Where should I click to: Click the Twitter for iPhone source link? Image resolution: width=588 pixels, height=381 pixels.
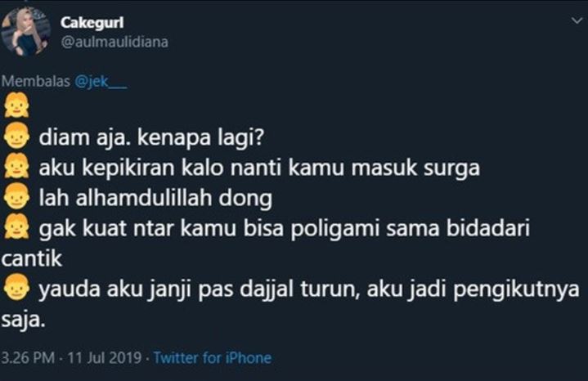pos(213,358)
